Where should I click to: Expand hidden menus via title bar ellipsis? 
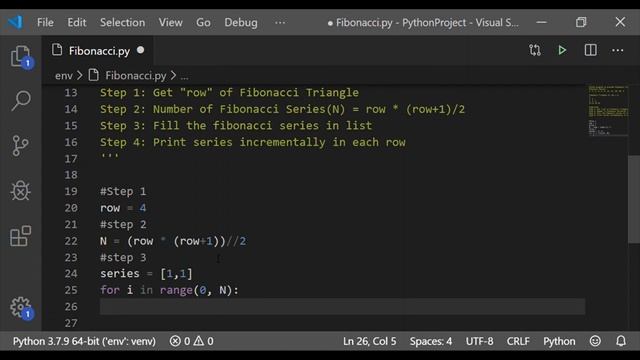point(280,23)
